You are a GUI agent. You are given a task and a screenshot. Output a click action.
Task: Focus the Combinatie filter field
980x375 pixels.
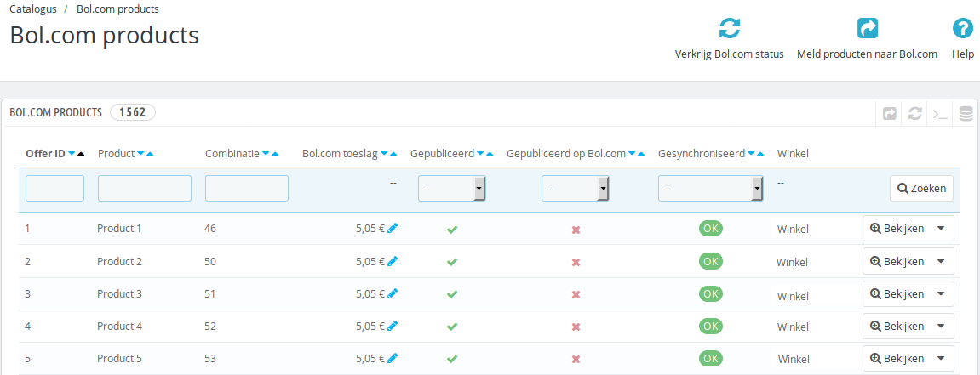[x=247, y=189]
